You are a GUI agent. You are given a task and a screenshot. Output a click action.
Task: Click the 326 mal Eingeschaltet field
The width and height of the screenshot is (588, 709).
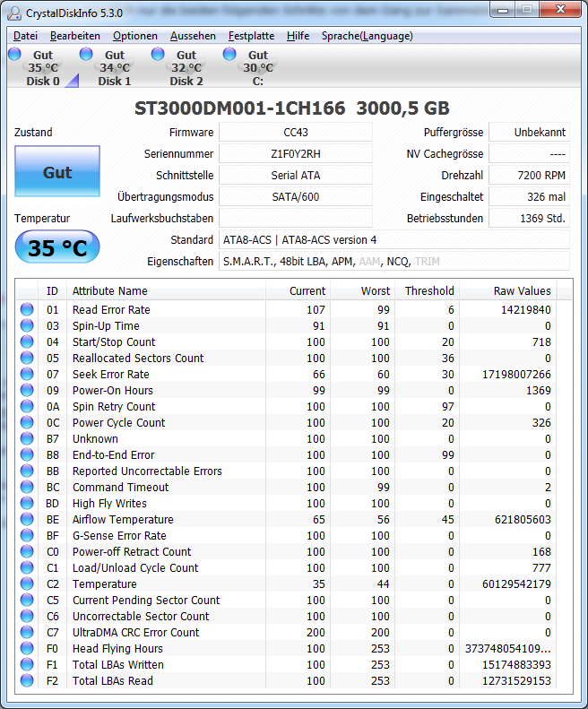[x=529, y=196]
